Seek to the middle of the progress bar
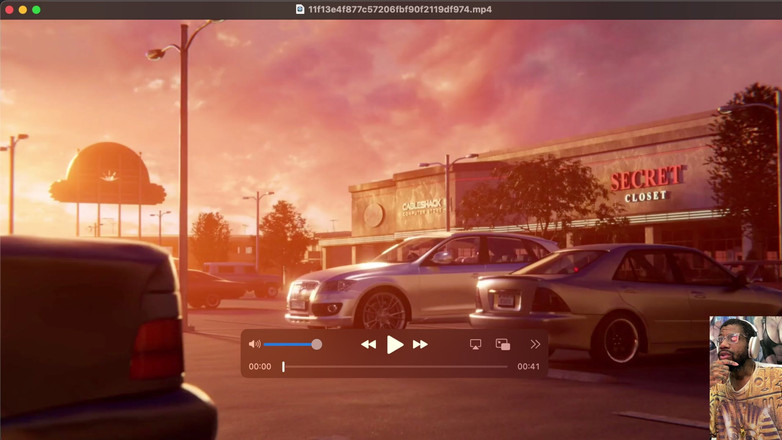 click(x=395, y=367)
